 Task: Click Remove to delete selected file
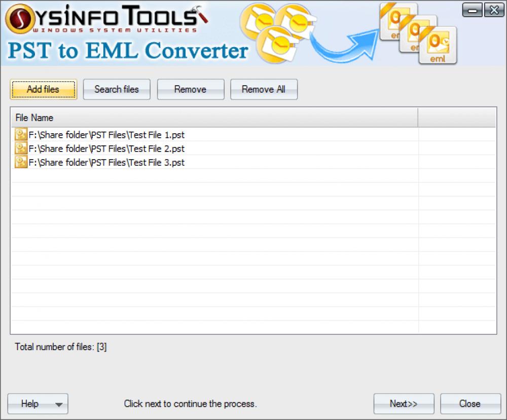coord(191,89)
